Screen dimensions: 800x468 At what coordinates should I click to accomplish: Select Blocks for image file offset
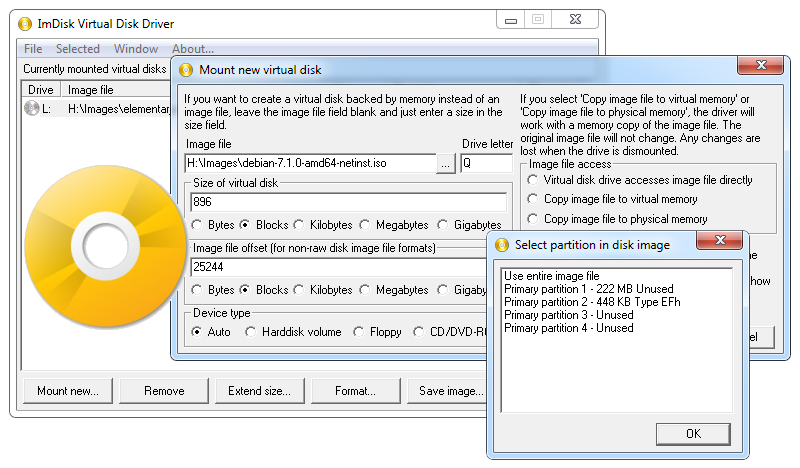coord(264,290)
